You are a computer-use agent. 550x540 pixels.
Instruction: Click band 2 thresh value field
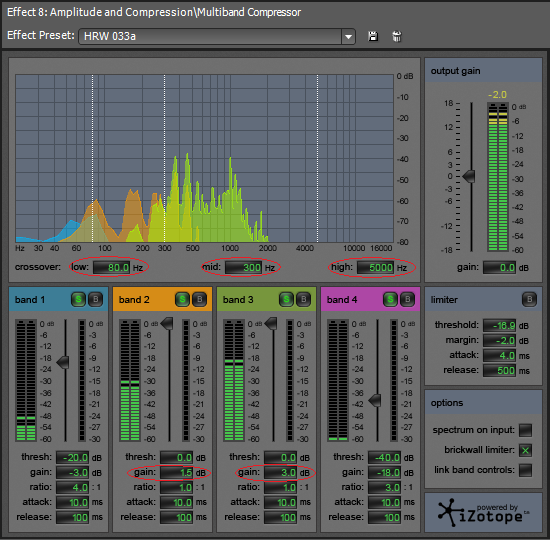[176, 458]
